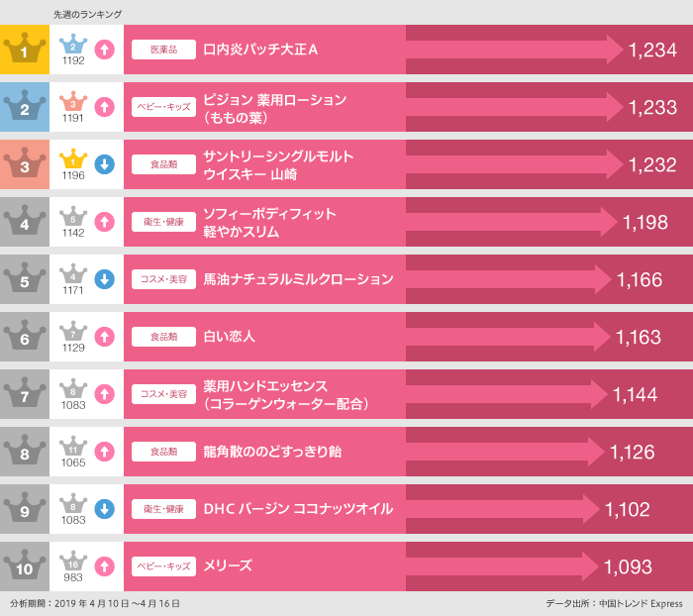This screenshot has width=693, height=616.
Task: Click the score value 1,093
Action: point(628,566)
